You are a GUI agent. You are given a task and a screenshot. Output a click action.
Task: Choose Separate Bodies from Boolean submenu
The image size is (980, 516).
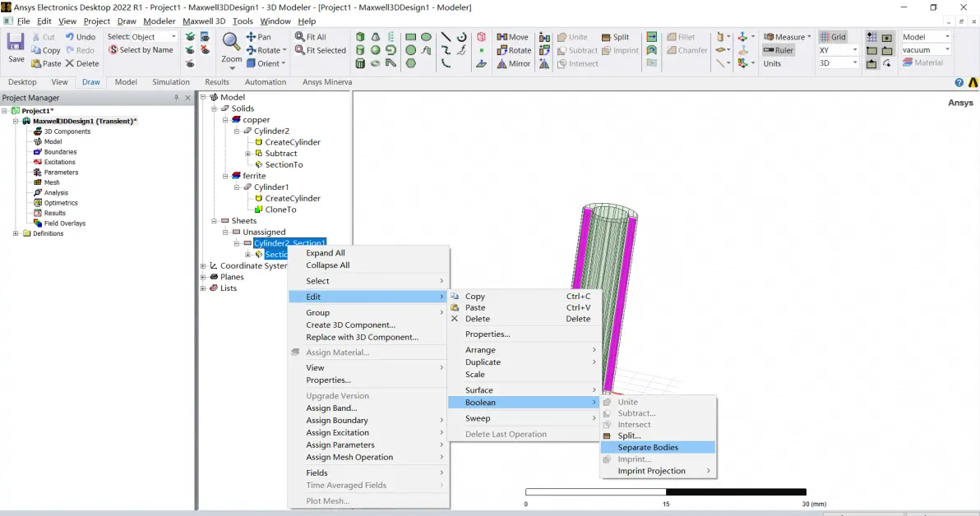[648, 448]
